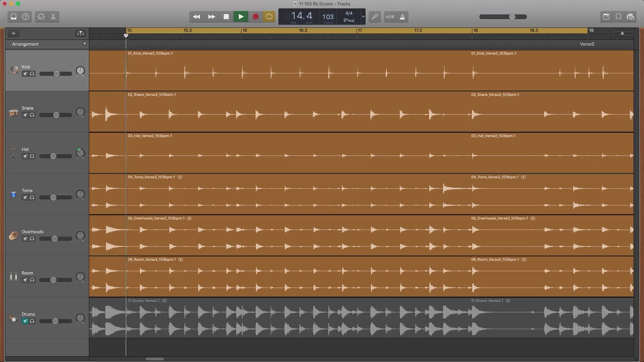Solo the Toms track
Viewport: 644px width, 362px height.
click(32, 197)
